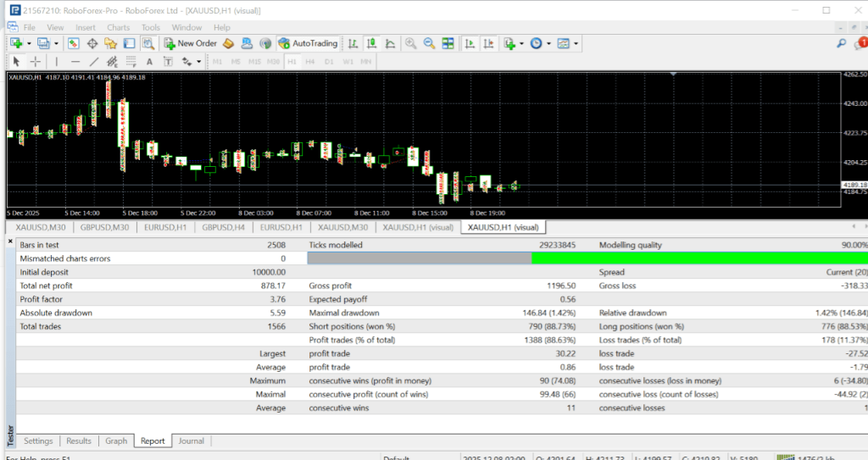Open the MetaEditor book icon
868x460 pixels.
228,43
